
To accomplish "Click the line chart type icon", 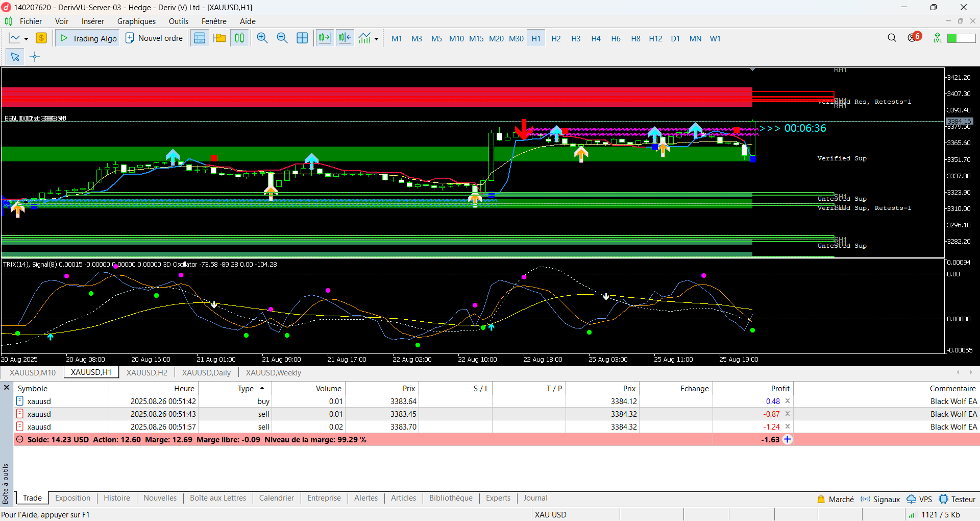I will coord(15,38).
